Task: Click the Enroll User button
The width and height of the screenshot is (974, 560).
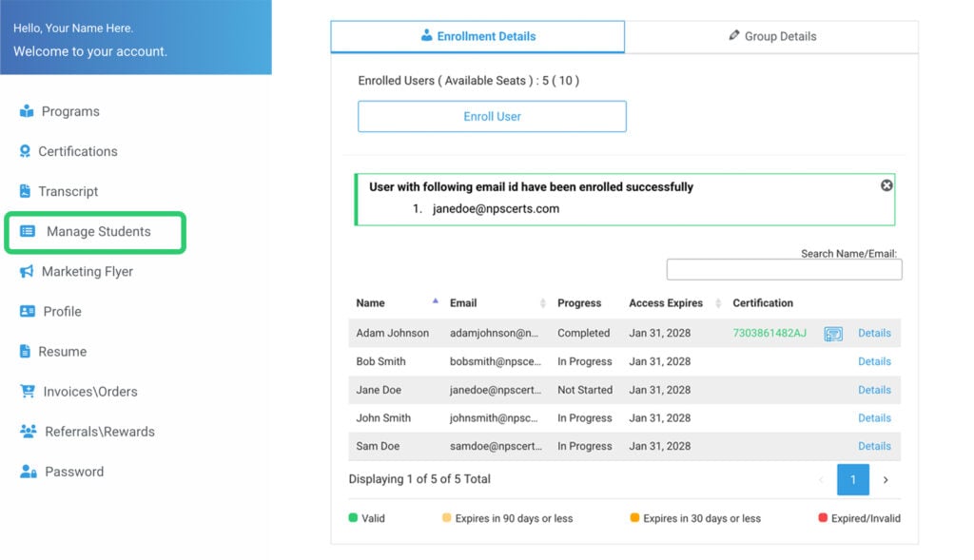Action: 492,116
